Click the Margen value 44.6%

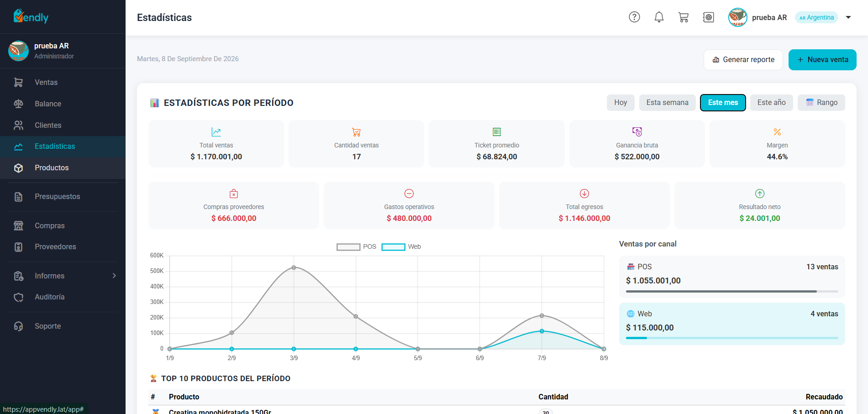click(x=777, y=157)
